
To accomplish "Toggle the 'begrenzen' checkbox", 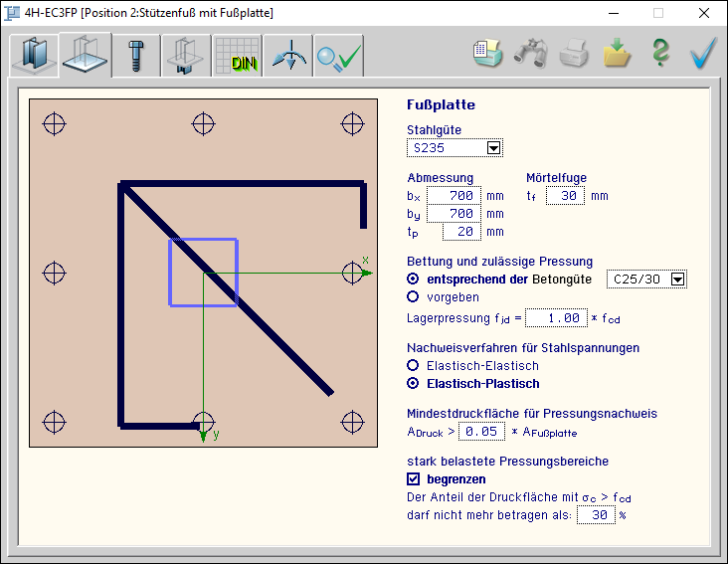I will (414, 479).
